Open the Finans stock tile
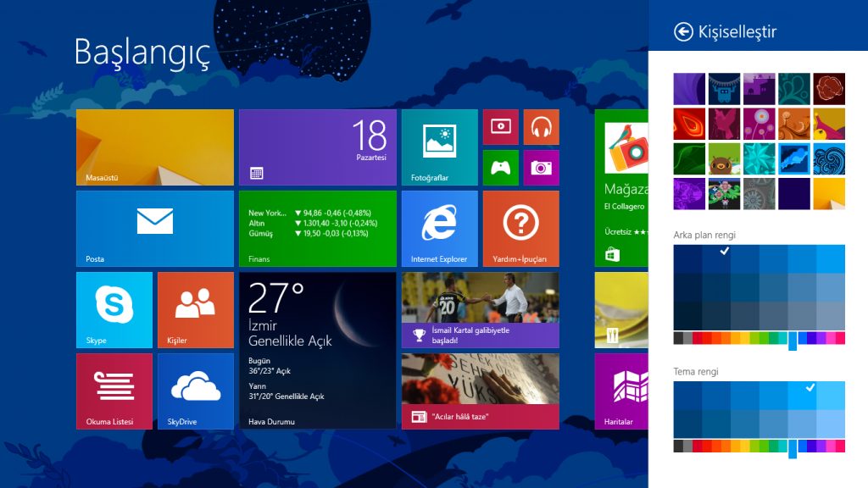 tap(318, 229)
